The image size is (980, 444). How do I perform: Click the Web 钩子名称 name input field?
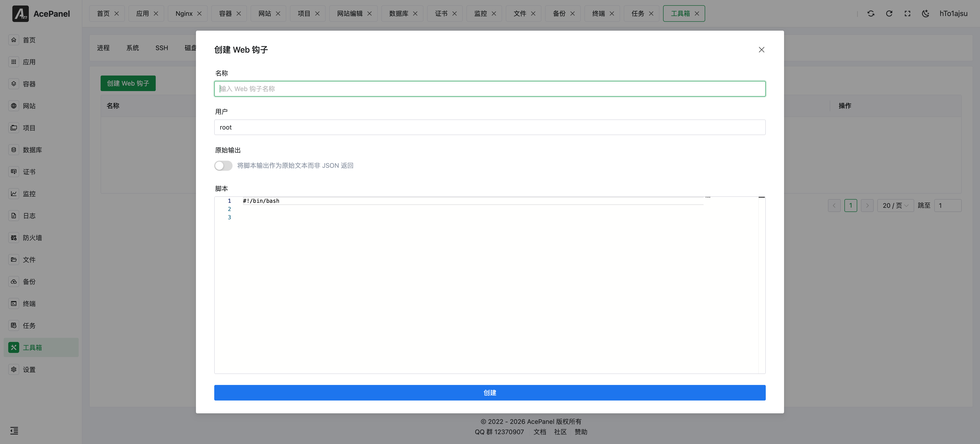490,89
